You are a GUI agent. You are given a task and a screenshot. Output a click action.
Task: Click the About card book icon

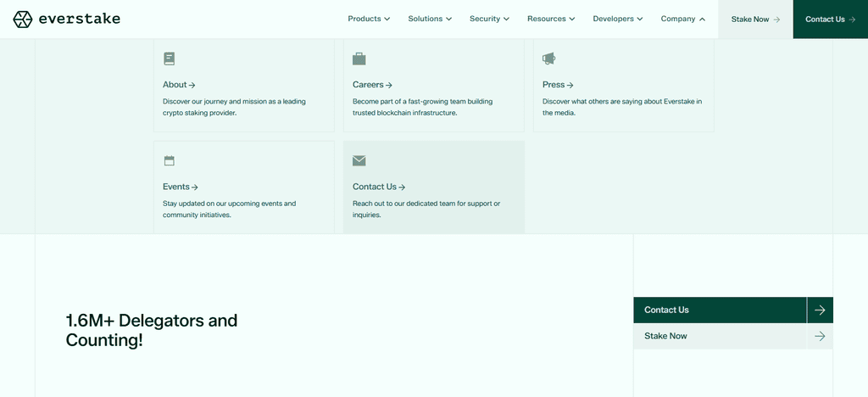click(170, 59)
